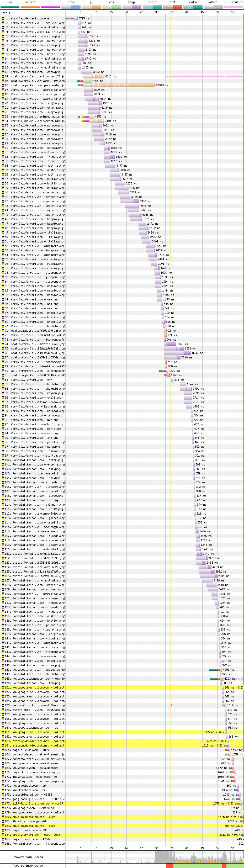Click the lock icon beside request 4 cookie-law-info.css
The image size is (244, 868).
pyautogui.click(x=3, y=32)
